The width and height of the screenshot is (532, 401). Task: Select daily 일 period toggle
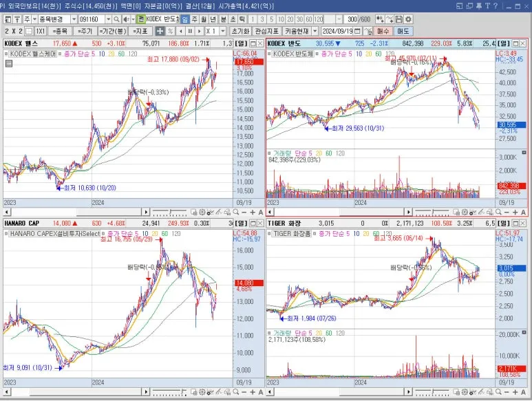coord(185,19)
